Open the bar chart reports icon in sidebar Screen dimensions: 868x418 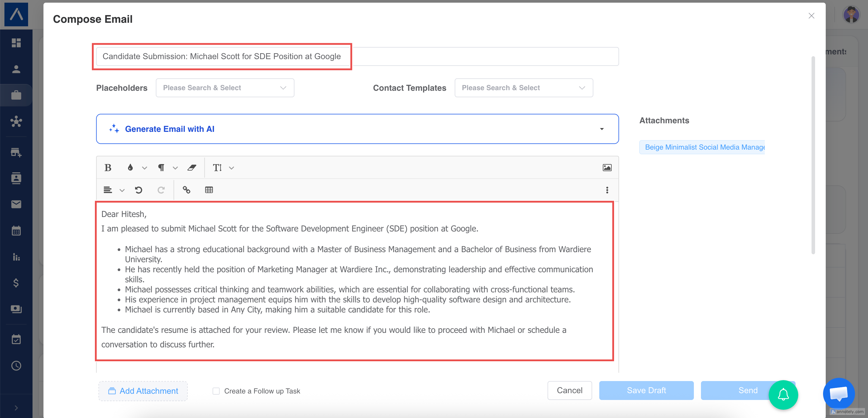tap(16, 257)
